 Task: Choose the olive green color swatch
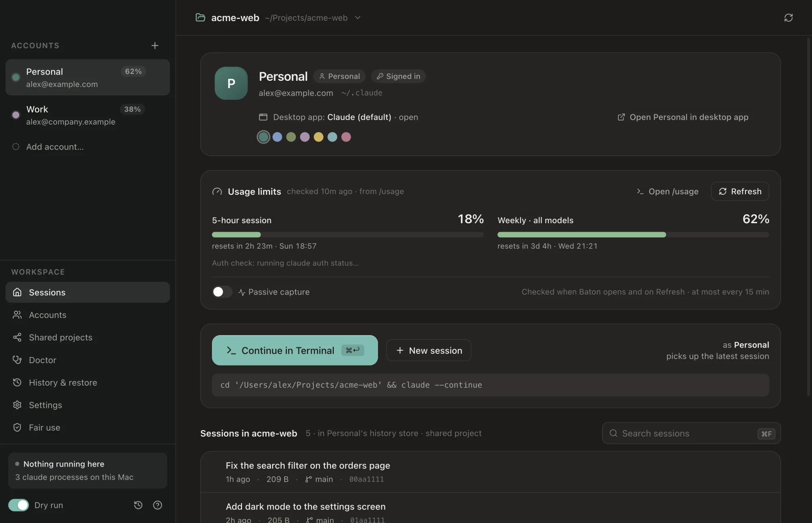tap(291, 137)
